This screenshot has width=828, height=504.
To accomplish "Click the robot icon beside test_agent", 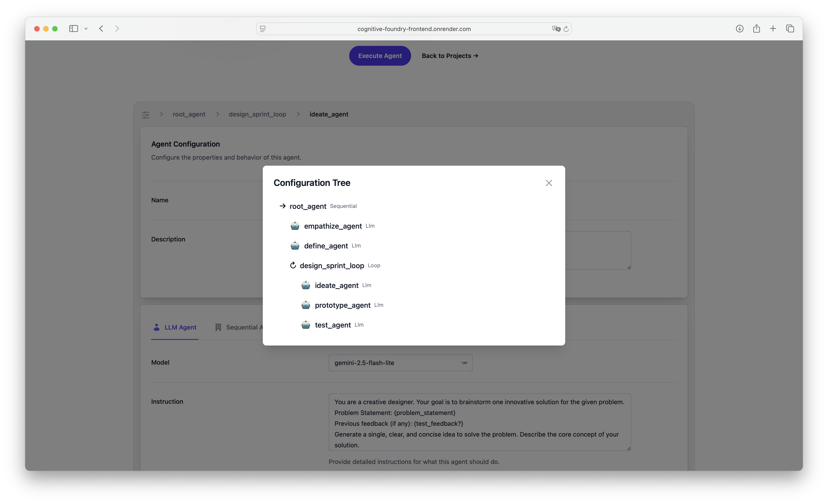I will tap(306, 325).
